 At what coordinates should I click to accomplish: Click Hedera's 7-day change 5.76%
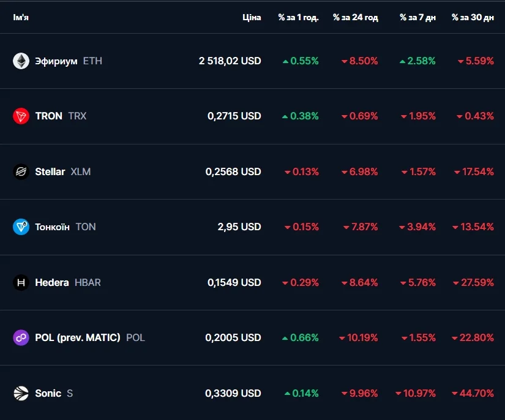[418, 282]
